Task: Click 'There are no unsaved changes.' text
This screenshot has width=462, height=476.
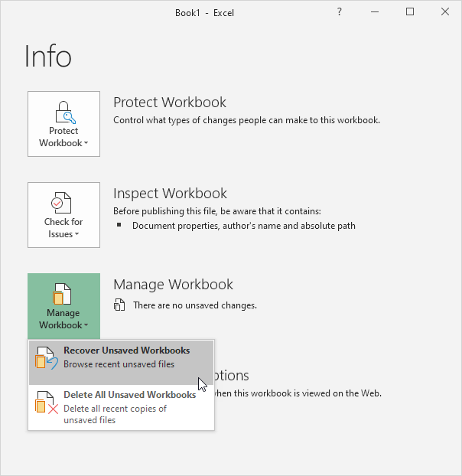Action: pos(195,305)
